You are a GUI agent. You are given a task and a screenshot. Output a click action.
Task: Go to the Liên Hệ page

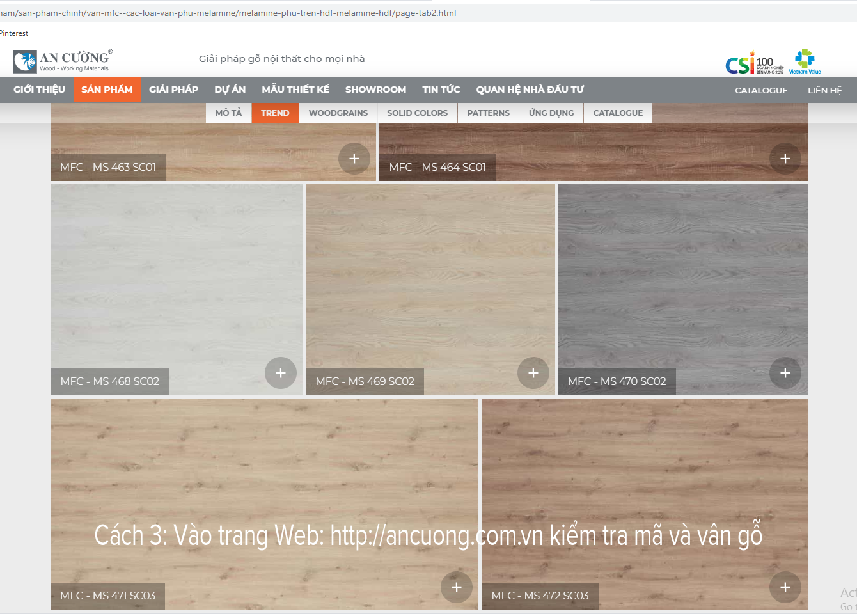click(x=824, y=90)
